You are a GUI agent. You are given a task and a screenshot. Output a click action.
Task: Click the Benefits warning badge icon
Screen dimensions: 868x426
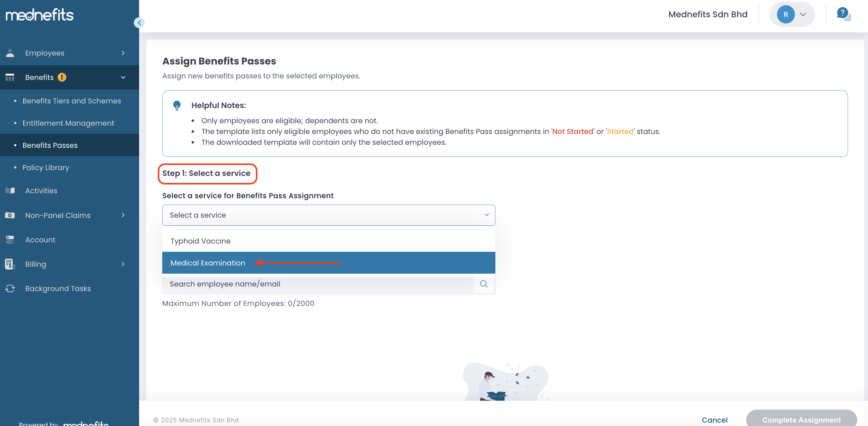coord(62,77)
